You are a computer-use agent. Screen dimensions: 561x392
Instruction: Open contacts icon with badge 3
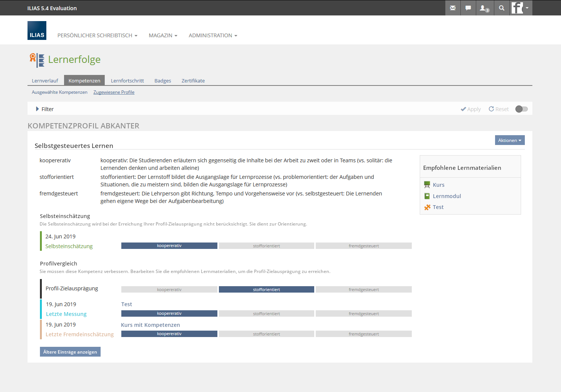click(x=484, y=8)
